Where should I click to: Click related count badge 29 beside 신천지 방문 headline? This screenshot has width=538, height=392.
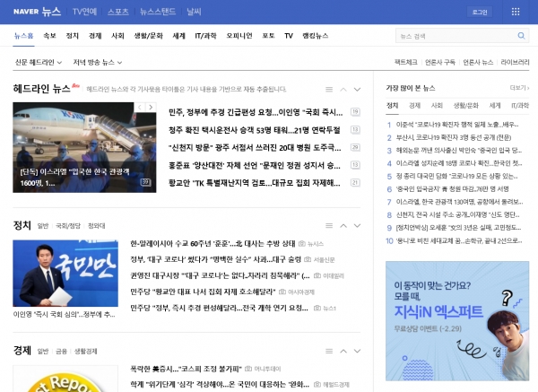pos(355,147)
